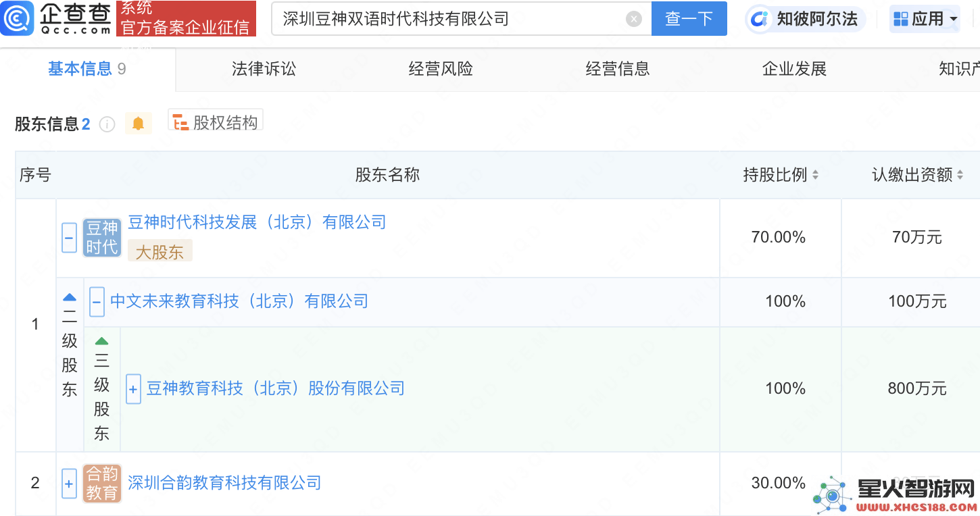Click the 70万元 contribution cell
The width and height of the screenshot is (980, 516).
pos(916,238)
